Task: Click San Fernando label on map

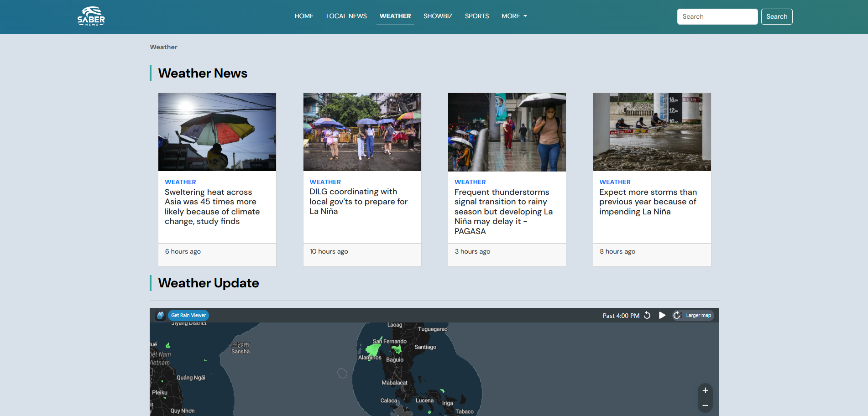Action: 390,341
